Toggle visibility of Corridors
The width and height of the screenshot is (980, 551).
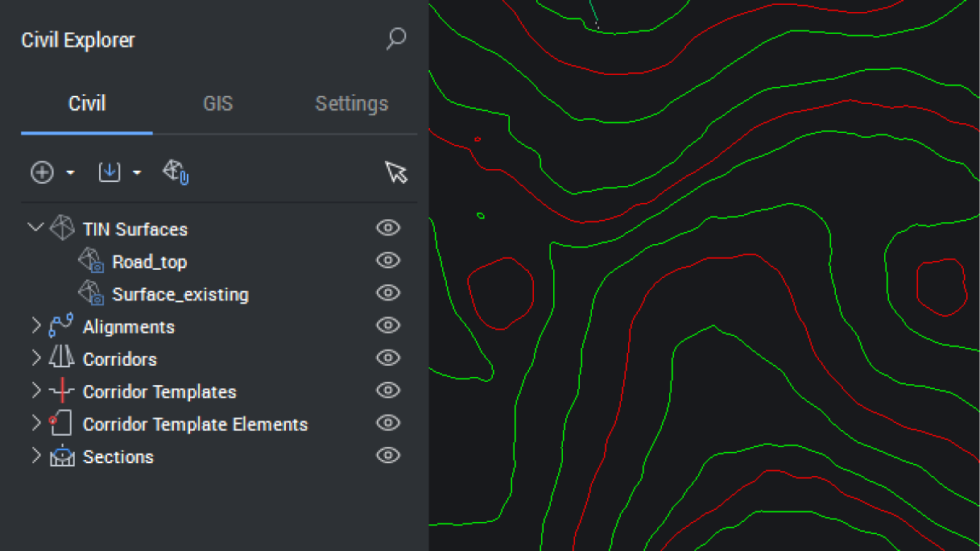point(388,358)
